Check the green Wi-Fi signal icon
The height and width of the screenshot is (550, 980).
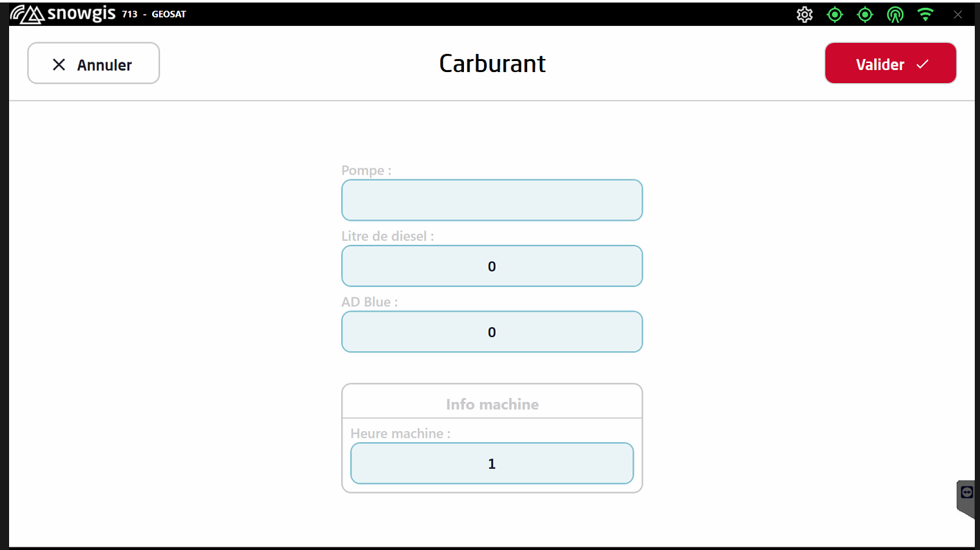(x=925, y=14)
